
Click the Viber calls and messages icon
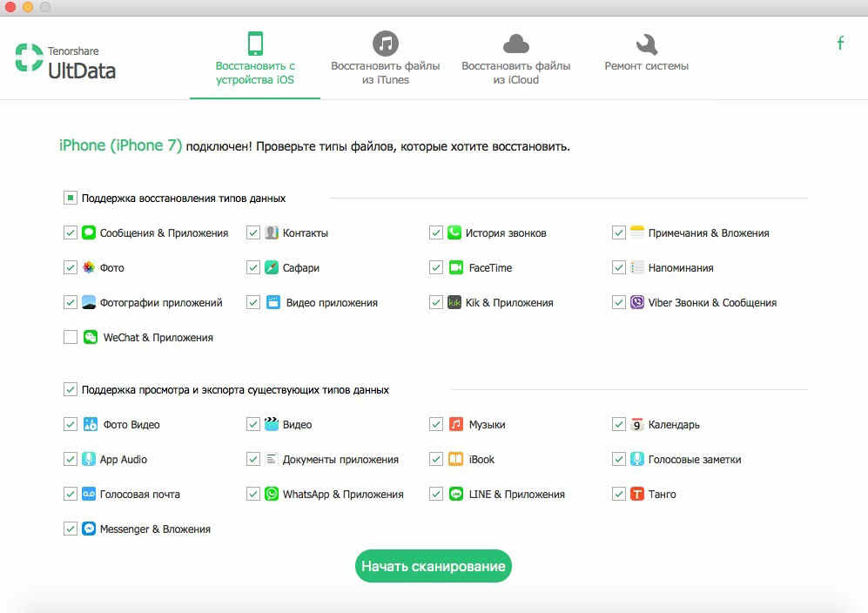tap(637, 303)
